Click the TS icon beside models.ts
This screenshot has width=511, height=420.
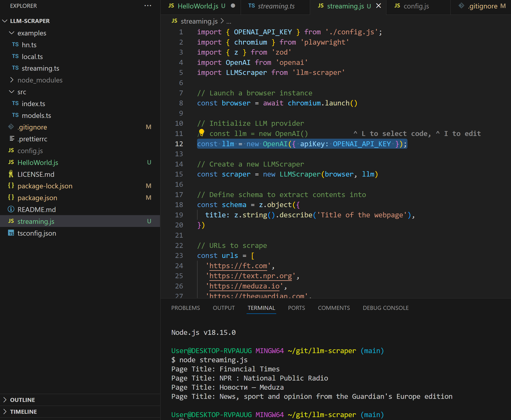(x=15, y=115)
